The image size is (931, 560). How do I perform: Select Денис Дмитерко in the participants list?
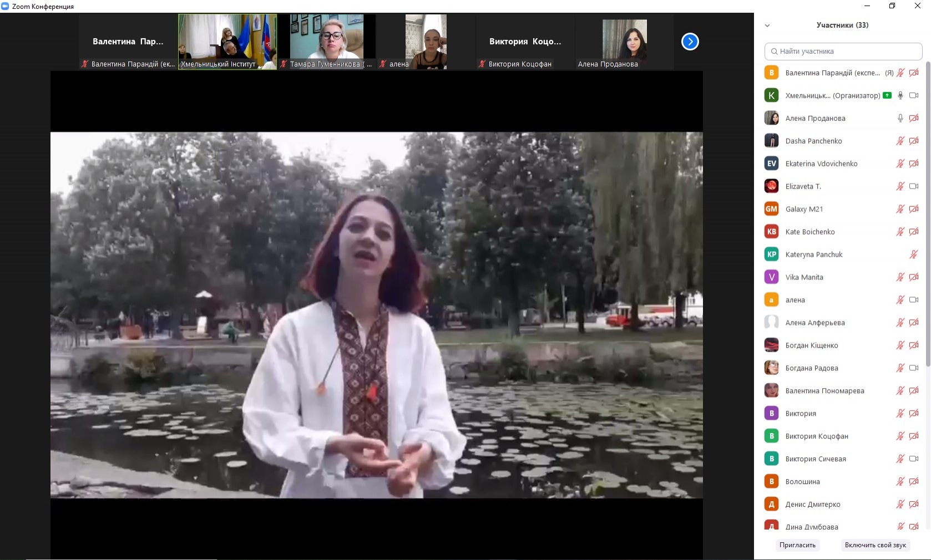pos(812,505)
